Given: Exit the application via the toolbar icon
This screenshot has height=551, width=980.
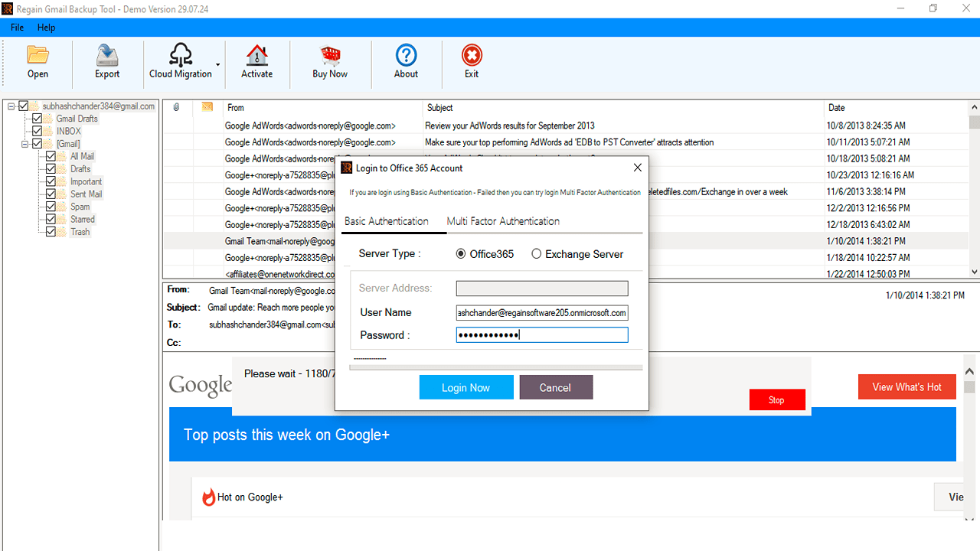Looking at the screenshot, I should pos(471,61).
